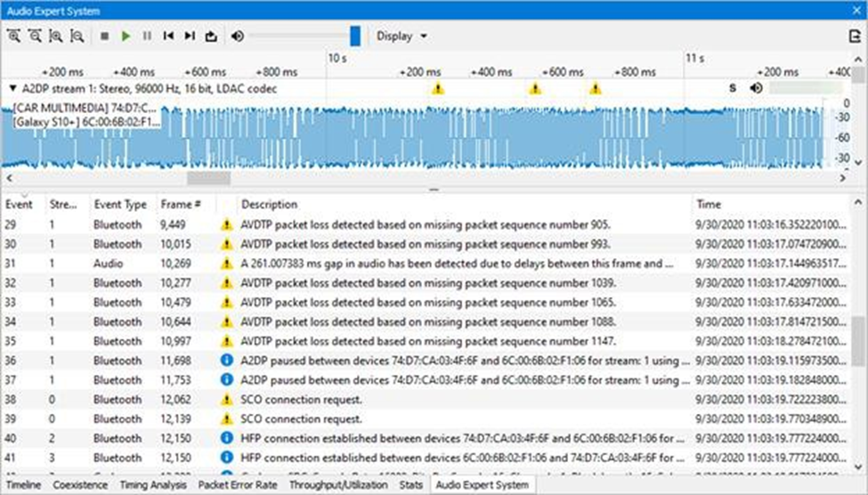
Task: Open the Timeline tab
Action: click(23, 485)
